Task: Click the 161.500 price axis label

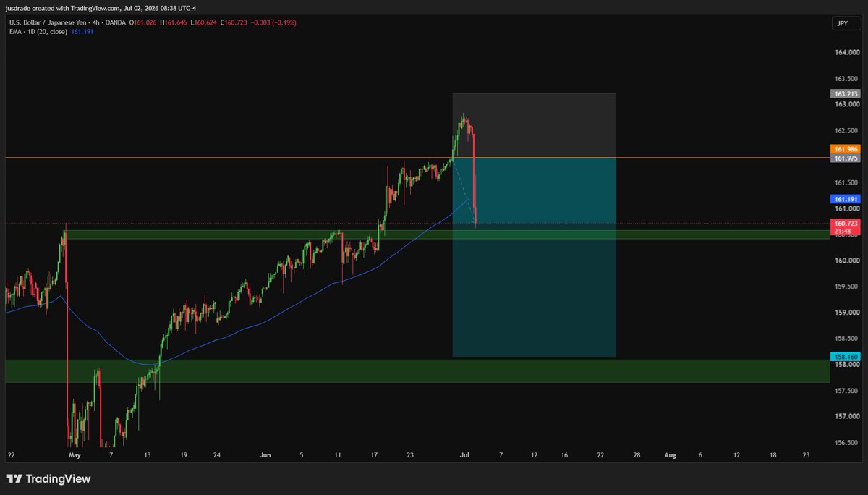Action: tap(846, 182)
